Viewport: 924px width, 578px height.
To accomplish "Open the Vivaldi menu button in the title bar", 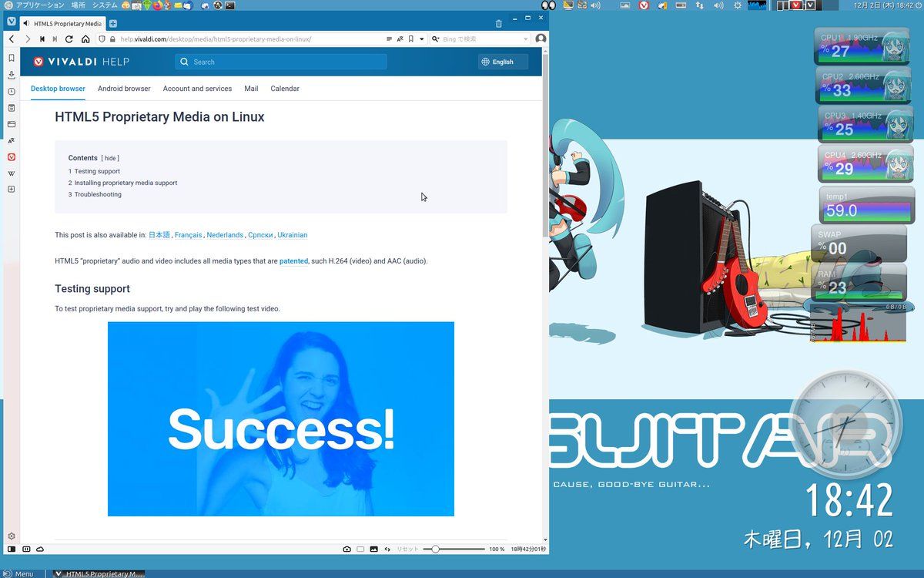I will click(x=12, y=21).
